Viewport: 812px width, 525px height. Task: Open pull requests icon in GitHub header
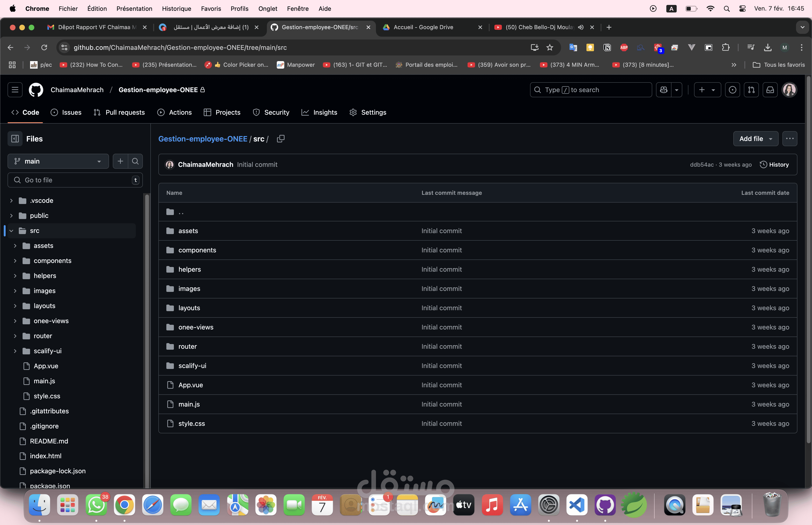pyautogui.click(x=751, y=90)
